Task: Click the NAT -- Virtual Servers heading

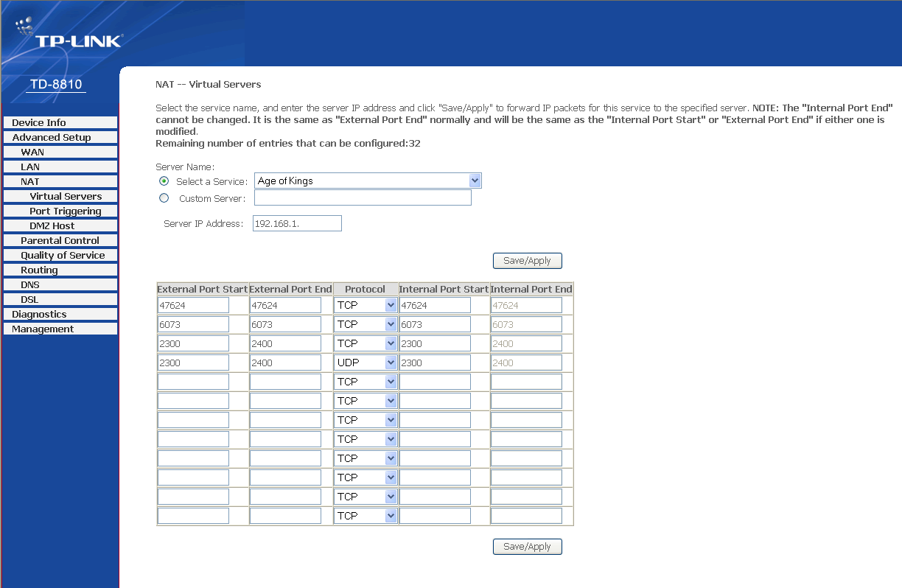Action: pos(209,85)
